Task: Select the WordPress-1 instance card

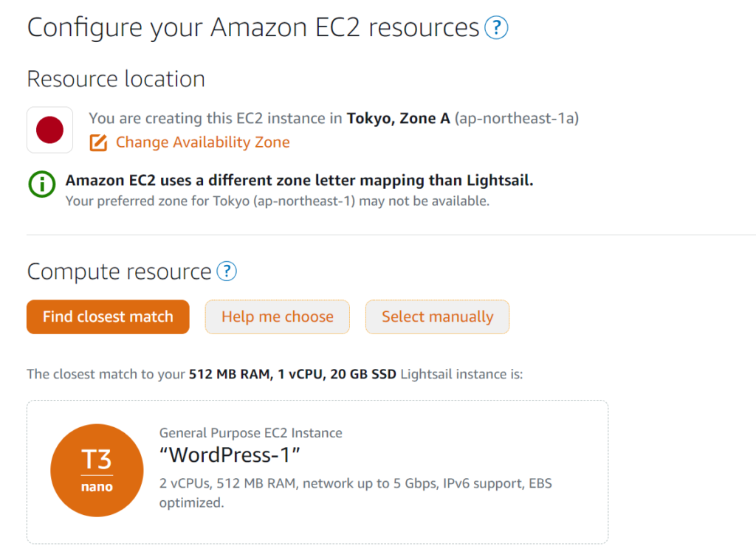Action: pos(317,471)
